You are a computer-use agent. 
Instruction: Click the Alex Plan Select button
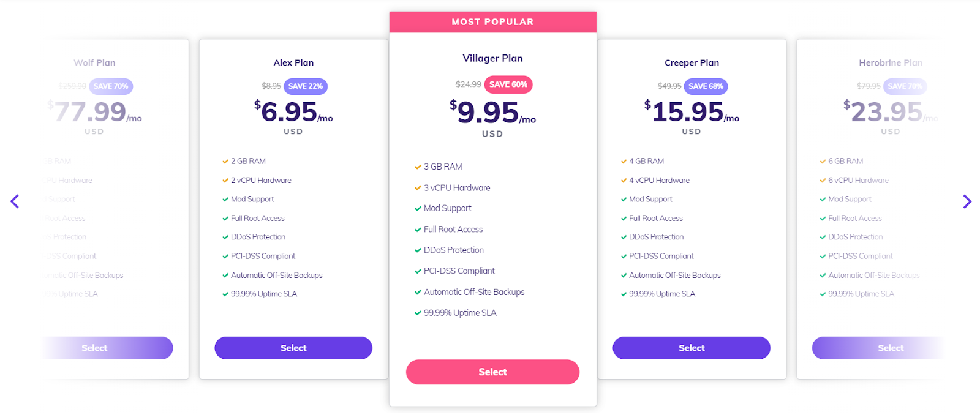[x=293, y=348]
